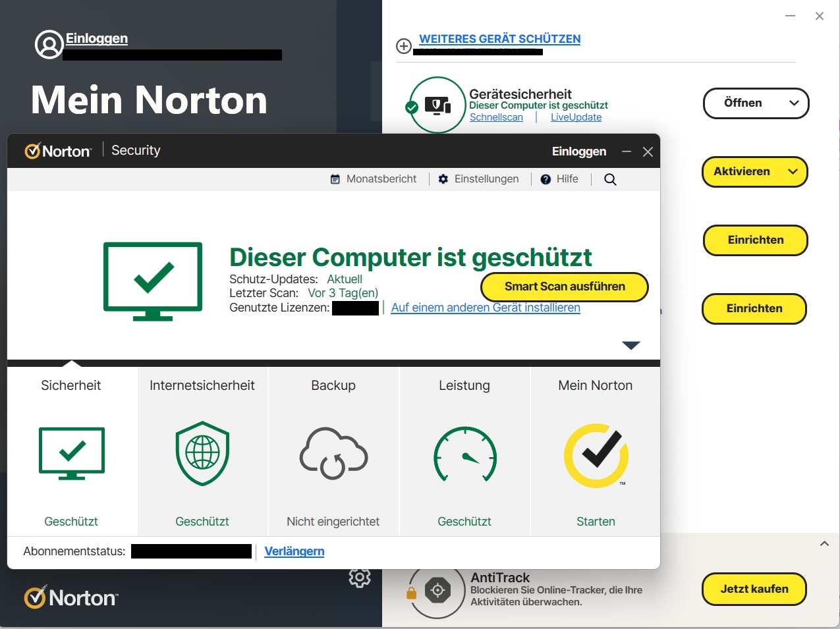
Task: Click the Internetsicherheit globe shield icon
Action: (202, 453)
